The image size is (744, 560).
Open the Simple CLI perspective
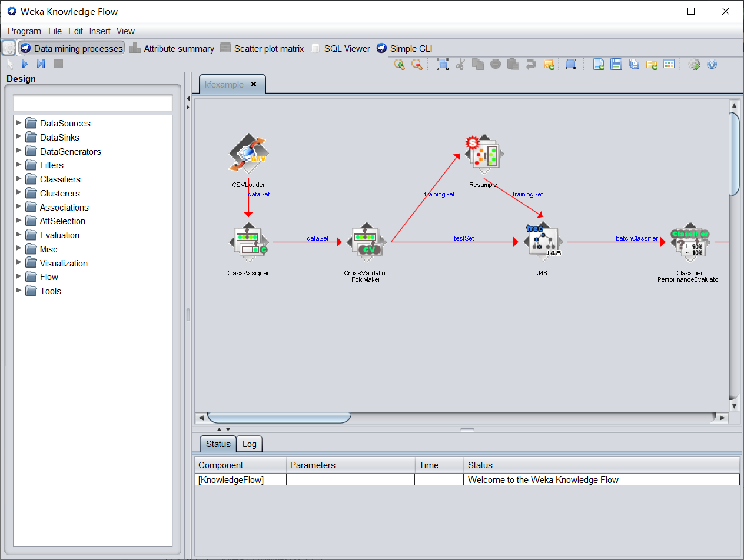coord(404,48)
